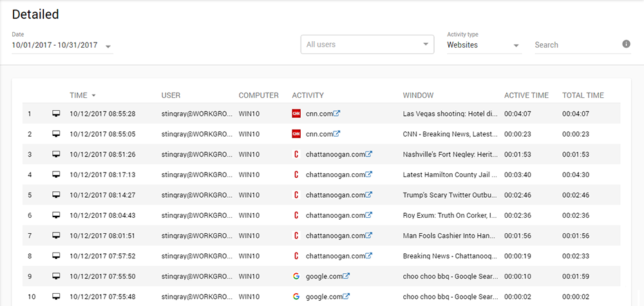Click the monitor icon in row 3
The width and height of the screenshot is (644, 306).
pyautogui.click(x=56, y=155)
